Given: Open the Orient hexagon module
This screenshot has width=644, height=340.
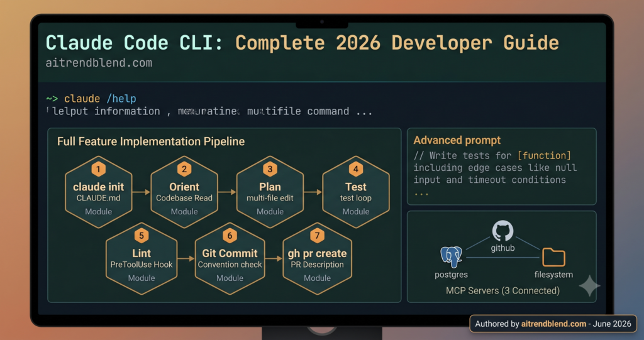Looking at the screenshot, I should (x=184, y=192).
